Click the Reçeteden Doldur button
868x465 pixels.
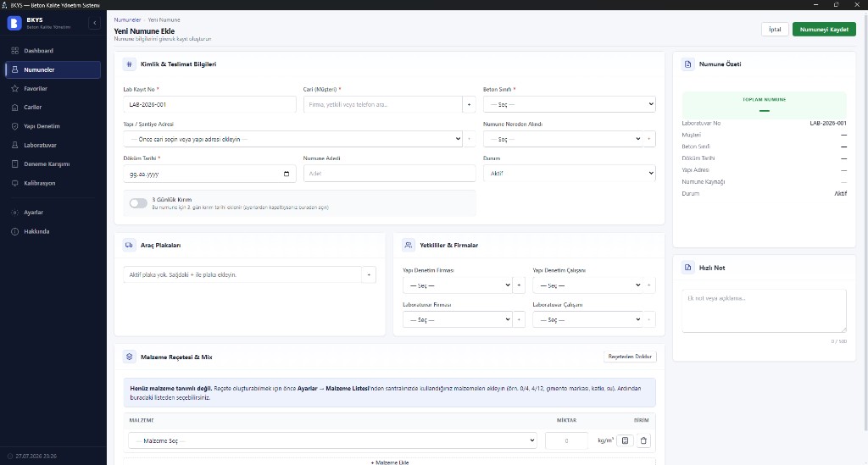[x=630, y=357]
